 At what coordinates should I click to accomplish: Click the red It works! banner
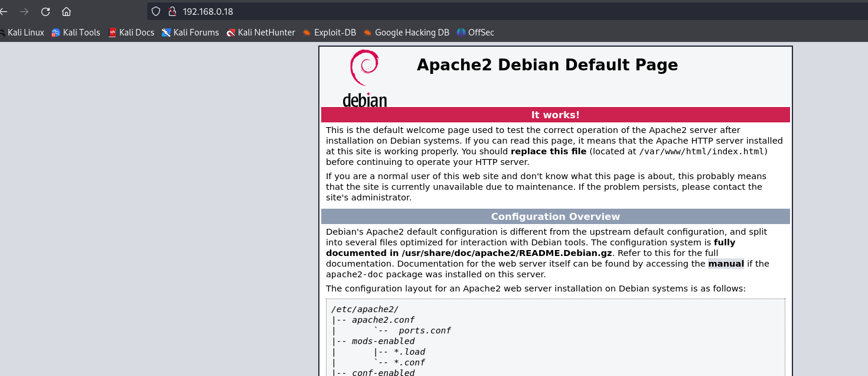click(x=556, y=115)
